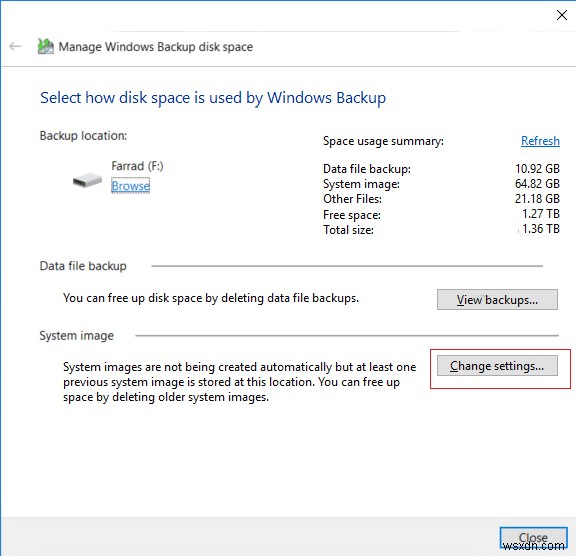Click the 'Space usage summary:' heading
This screenshot has height=556, width=576.
[383, 141]
